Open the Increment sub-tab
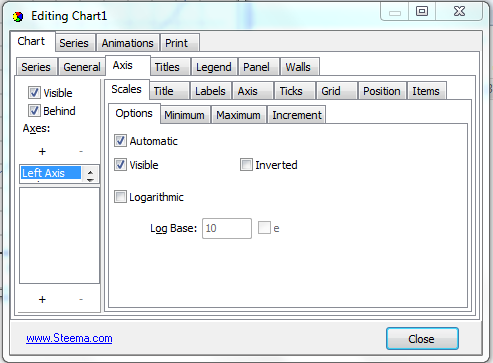The width and height of the screenshot is (493, 363). pos(297,115)
